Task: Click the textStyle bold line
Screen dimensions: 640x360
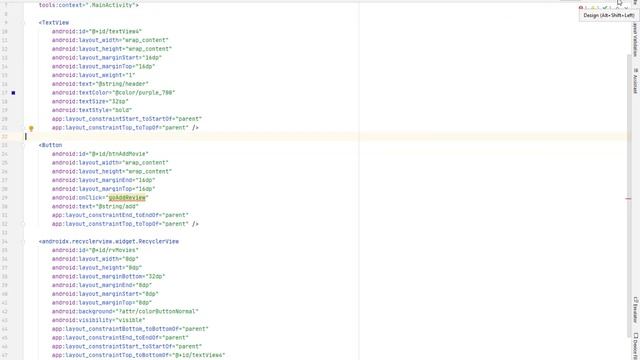Action: click(92, 110)
